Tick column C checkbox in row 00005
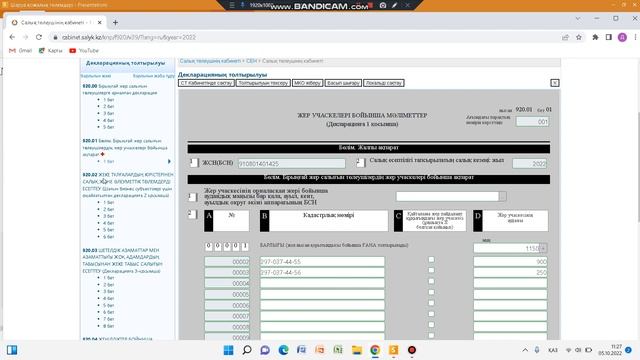Image resolution: width=640 pixels, height=360 pixels. tap(431, 292)
